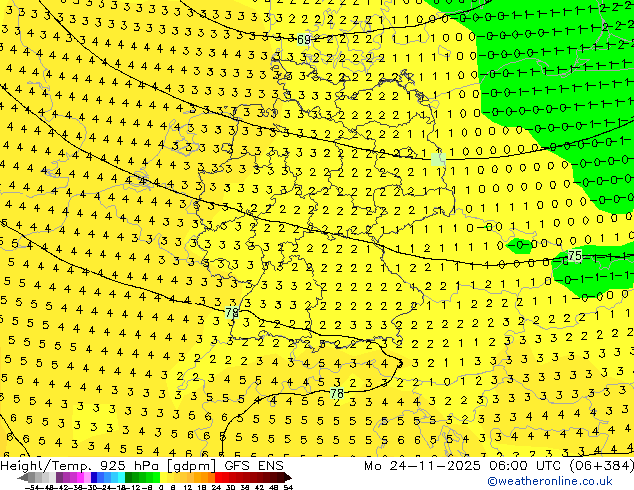Pick the dark blue legend swatch
This screenshot has height=490, width=634.
click(x=94, y=477)
